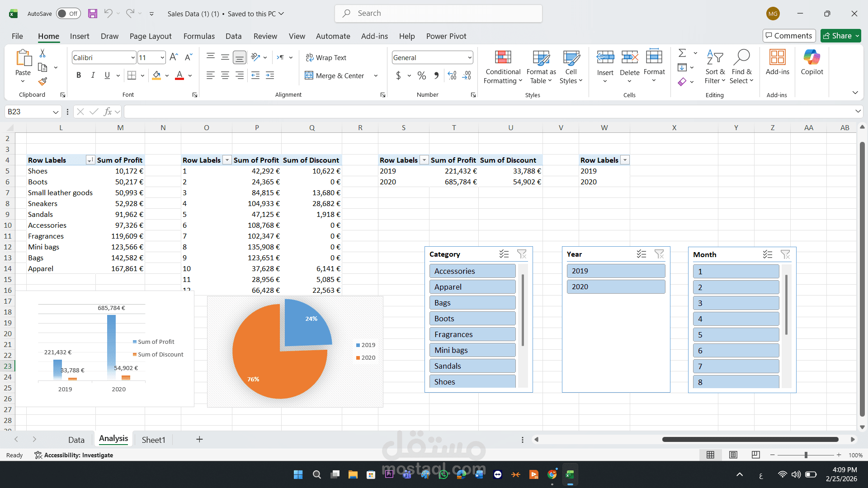Switch to the Data sheet tab
868x488 pixels.
(76, 440)
